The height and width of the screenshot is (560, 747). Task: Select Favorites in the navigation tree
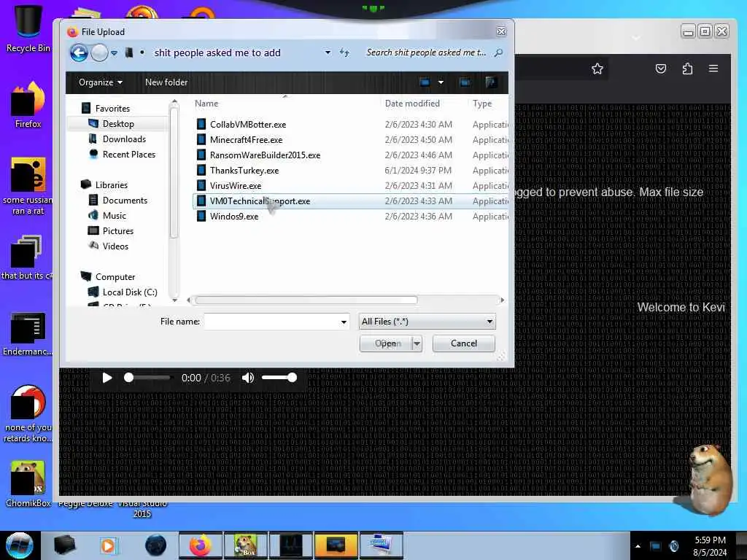pyautogui.click(x=112, y=109)
